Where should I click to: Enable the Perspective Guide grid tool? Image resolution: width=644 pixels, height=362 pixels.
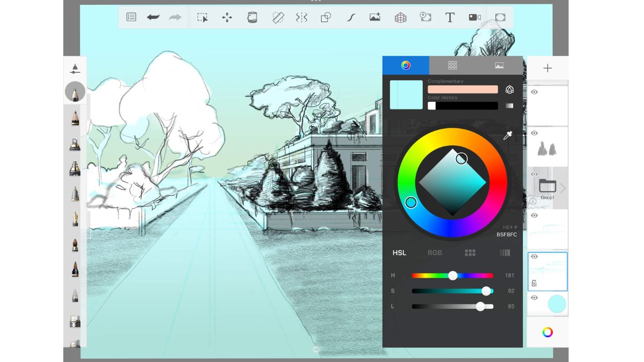pyautogui.click(x=400, y=17)
